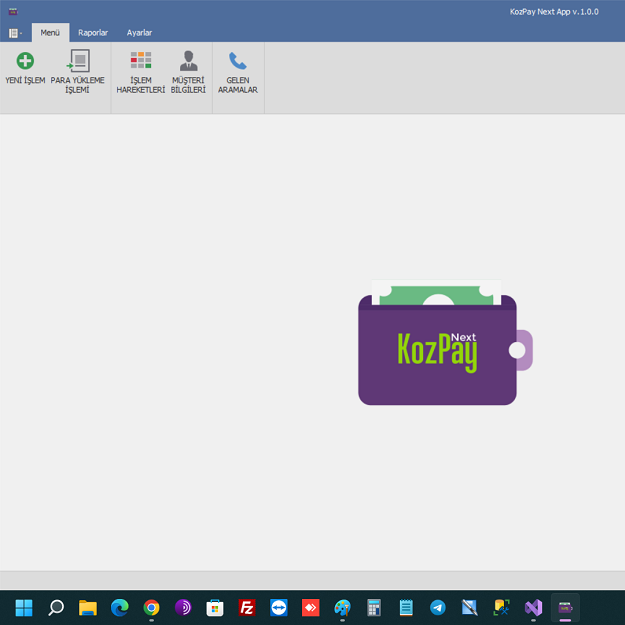This screenshot has width=625, height=625.
Task: Click the KozPay app icon in title bar
Action: click(x=13, y=12)
